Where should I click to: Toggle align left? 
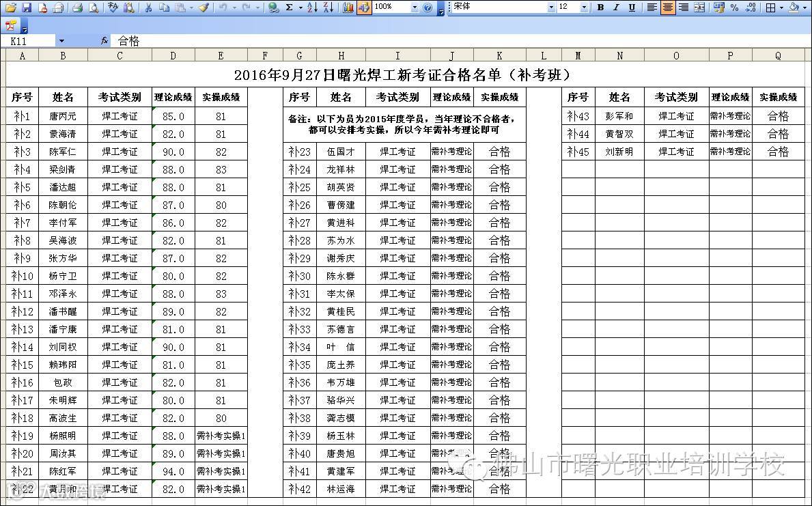(652, 8)
